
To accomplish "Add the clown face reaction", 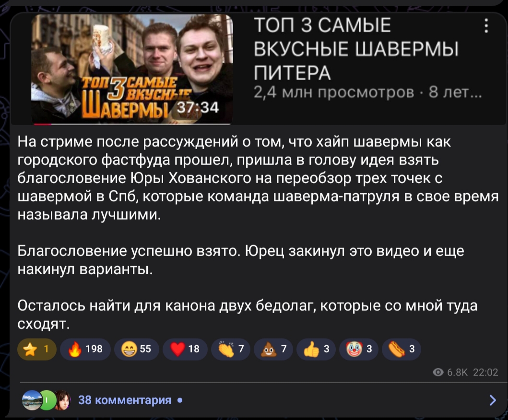I will (359, 349).
